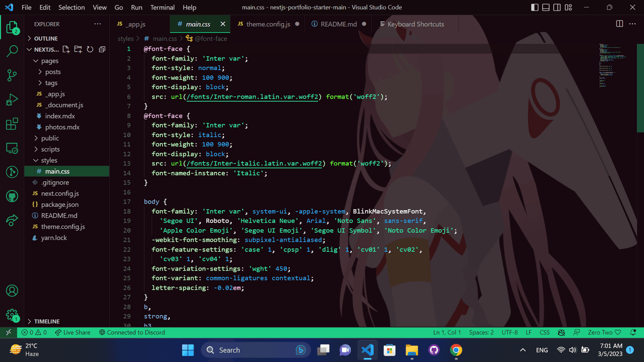Image resolution: width=644 pixels, height=362 pixels.
Task: Open Explorer views and more actions menu
Action: pyautogui.click(x=97, y=24)
